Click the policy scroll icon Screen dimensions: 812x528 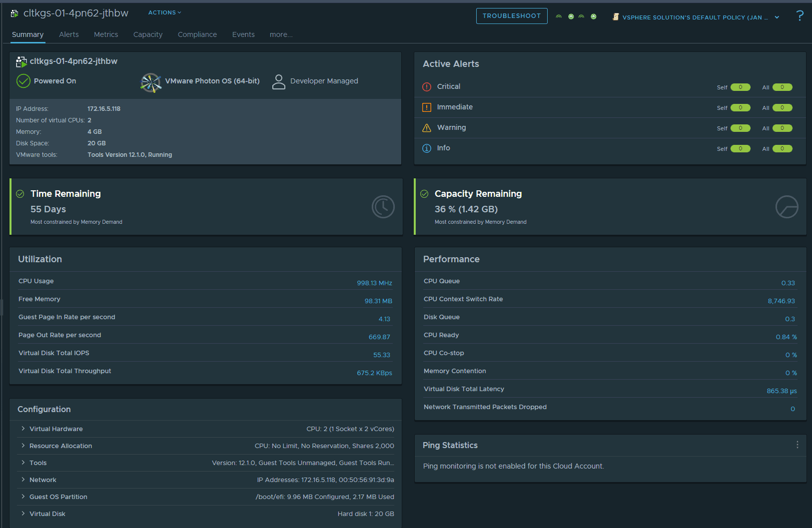coord(616,17)
